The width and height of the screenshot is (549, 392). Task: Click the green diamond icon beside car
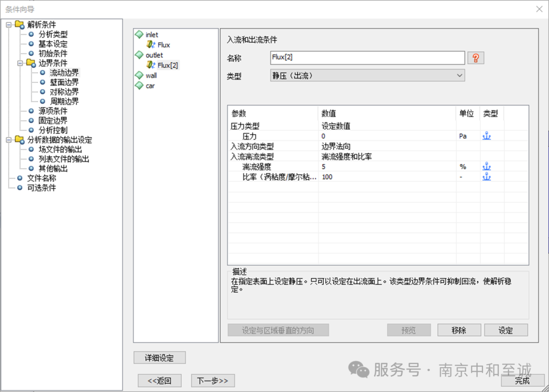[139, 85]
